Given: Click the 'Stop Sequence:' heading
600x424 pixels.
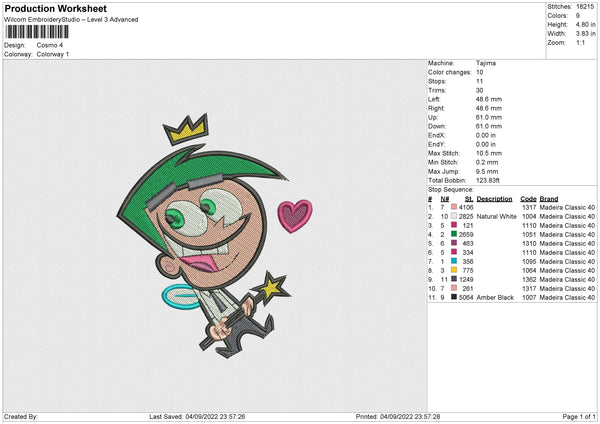Looking at the screenshot, I should [451, 190].
